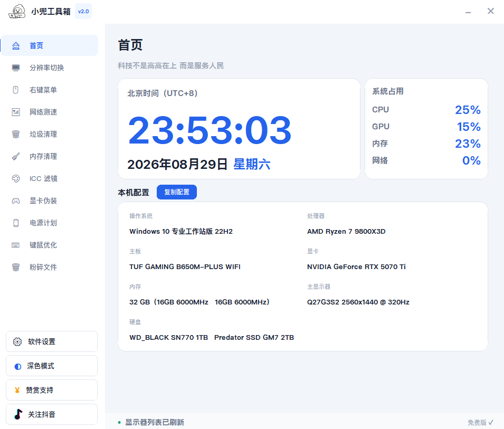
Task: Click Predator SSD GM7 2TB text
Action: [254, 337]
